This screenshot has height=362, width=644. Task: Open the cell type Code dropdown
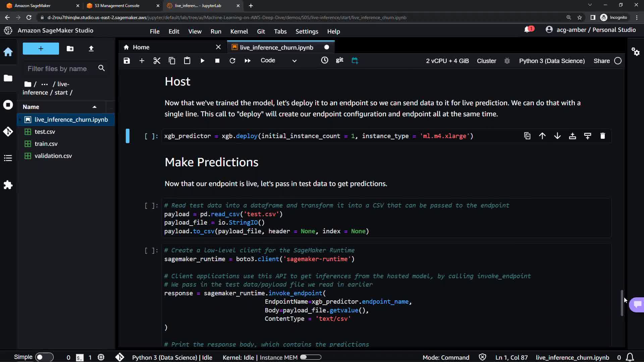(x=278, y=61)
